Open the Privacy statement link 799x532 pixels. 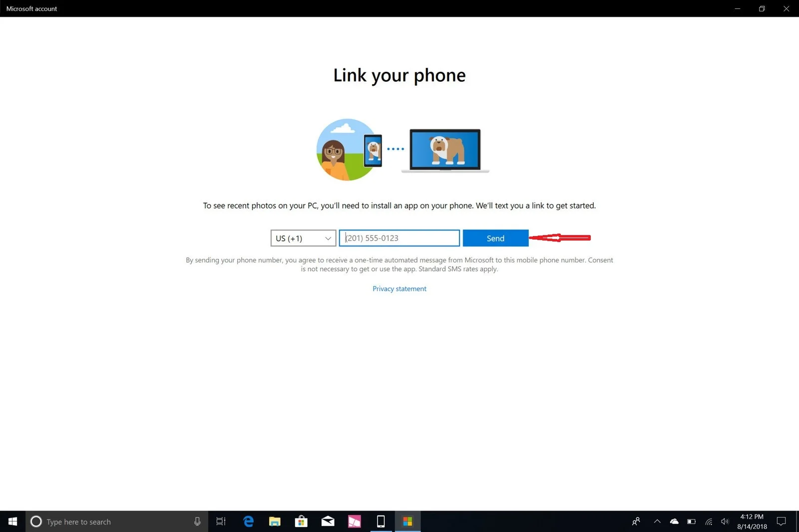click(x=399, y=289)
